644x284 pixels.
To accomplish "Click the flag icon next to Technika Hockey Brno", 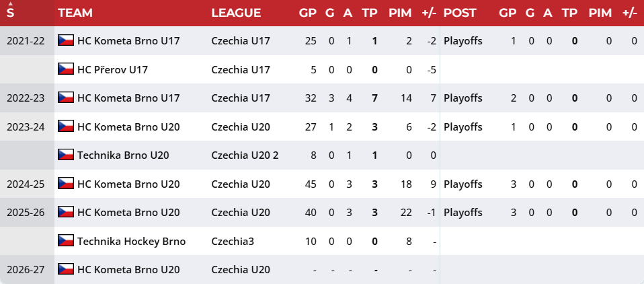I will pyautogui.click(x=66, y=240).
